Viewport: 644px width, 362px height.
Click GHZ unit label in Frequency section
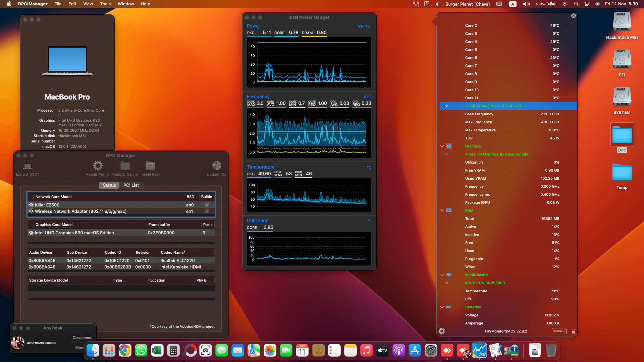click(368, 97)
